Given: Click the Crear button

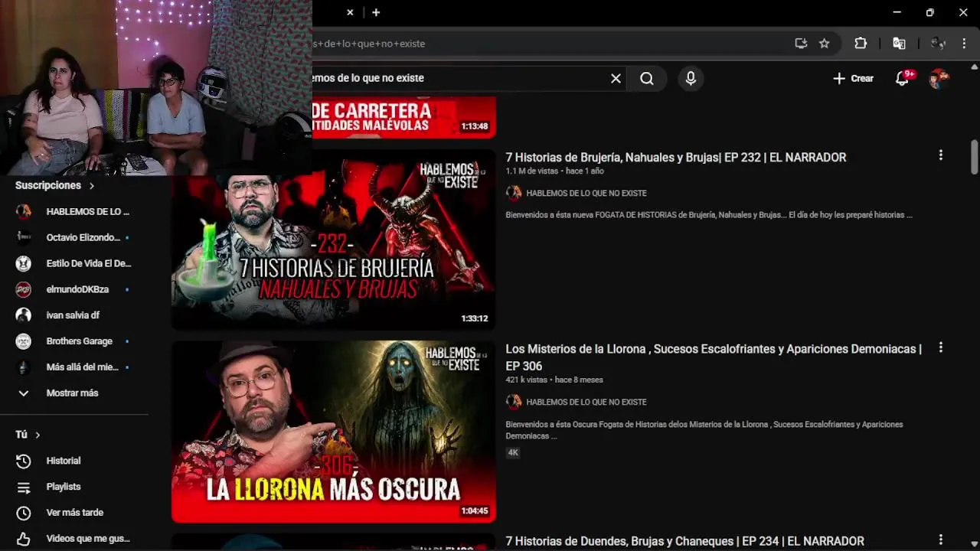Looking at the screenshot, I should point(853,78).
